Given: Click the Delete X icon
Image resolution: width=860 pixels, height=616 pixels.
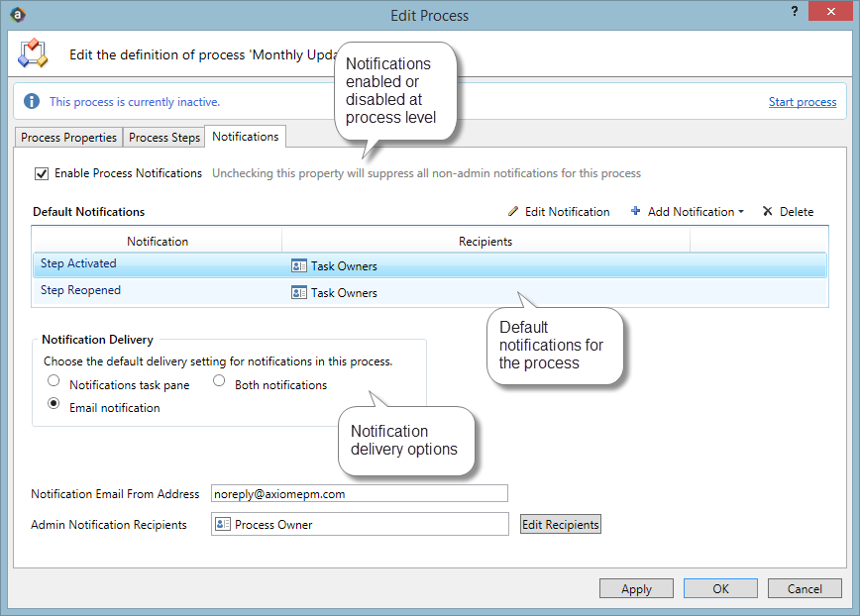Looking at the screenshot, I should click(x=767, y=211).
